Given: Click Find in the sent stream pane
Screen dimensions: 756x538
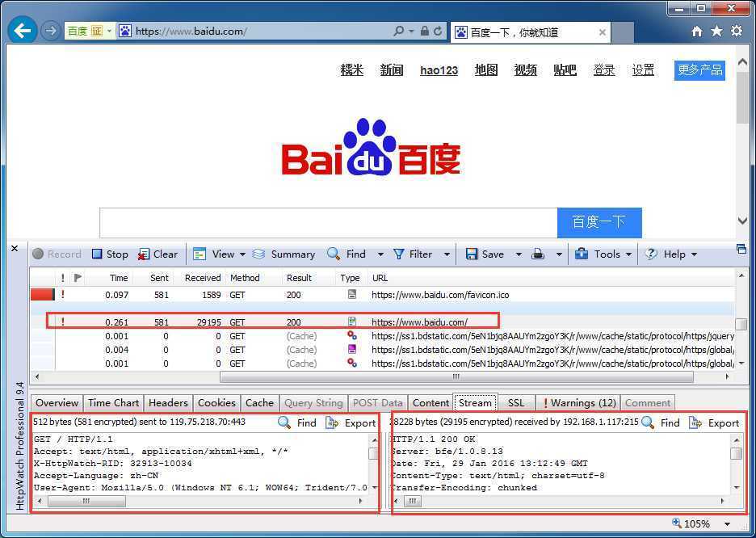Looking at the screenshot, I should pos(297,422).
